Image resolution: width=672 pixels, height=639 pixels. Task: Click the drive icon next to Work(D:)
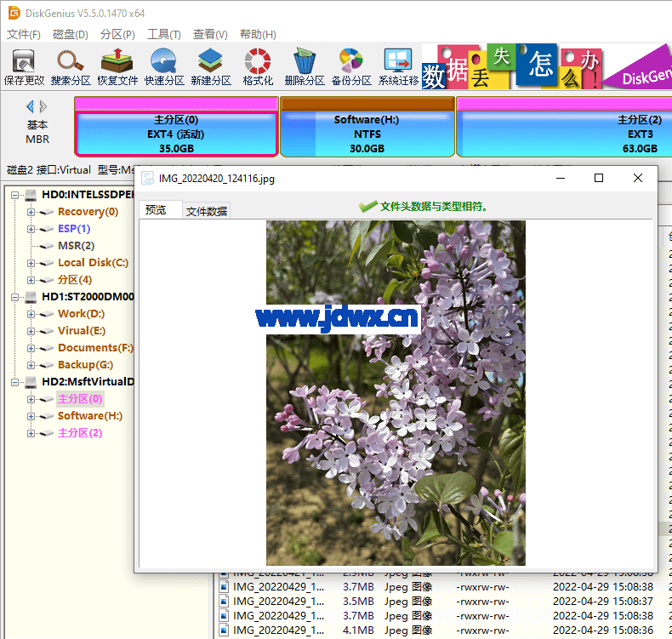point(46,314)
